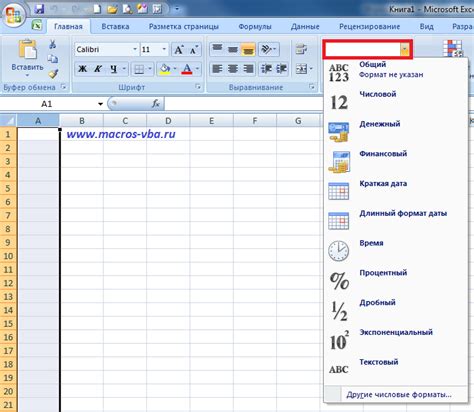Switch to the Вставка ribbon tab
This screenshot has width=474, height=412.
click(115, 26)
